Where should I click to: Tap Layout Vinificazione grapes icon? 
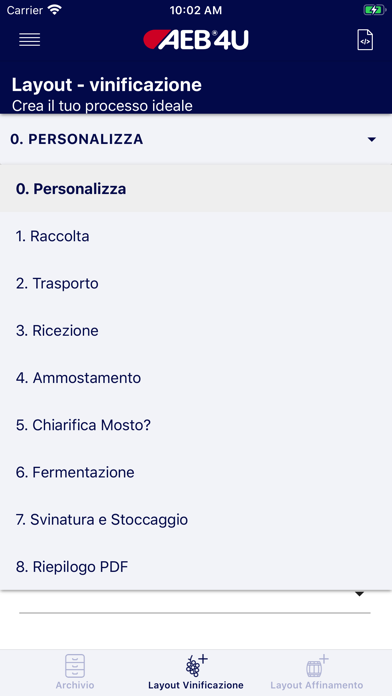click(x=196, y=665)
